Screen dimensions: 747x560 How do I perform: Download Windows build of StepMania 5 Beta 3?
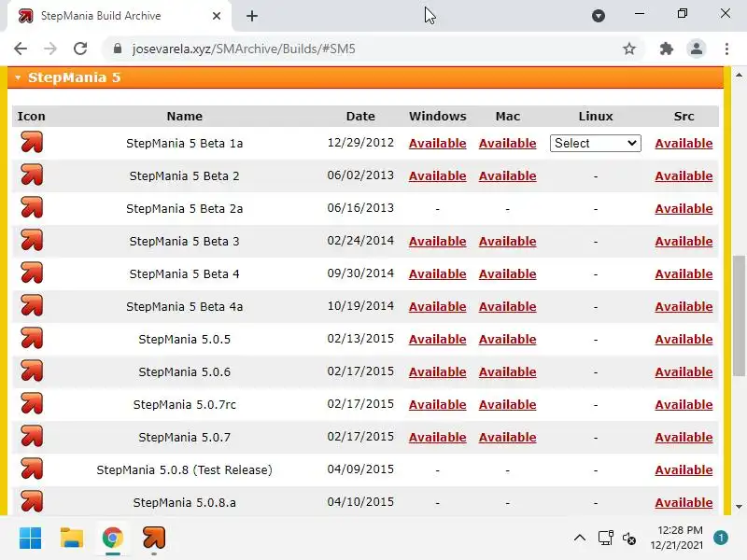(437, 242)
